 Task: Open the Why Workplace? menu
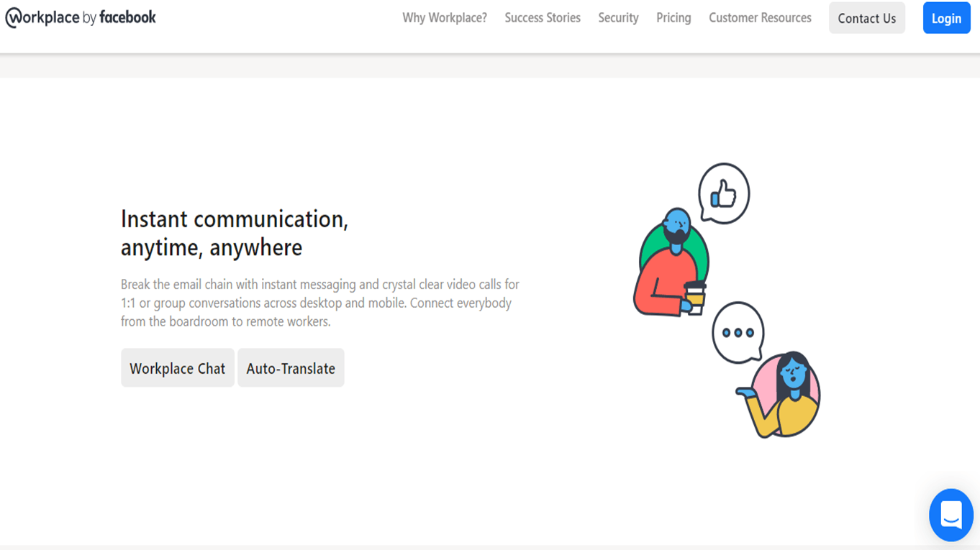pyautogui.click(x=445, y=18)
